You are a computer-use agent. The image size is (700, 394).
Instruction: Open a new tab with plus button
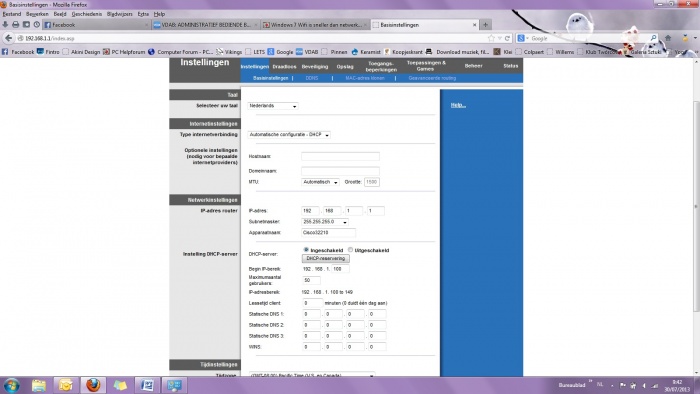point(486,25)
